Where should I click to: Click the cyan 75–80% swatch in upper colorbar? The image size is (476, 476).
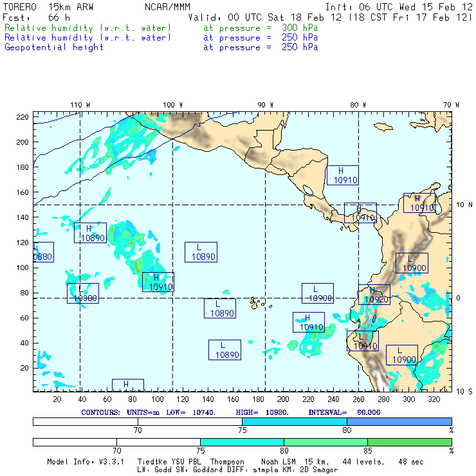tap(295, 421)
